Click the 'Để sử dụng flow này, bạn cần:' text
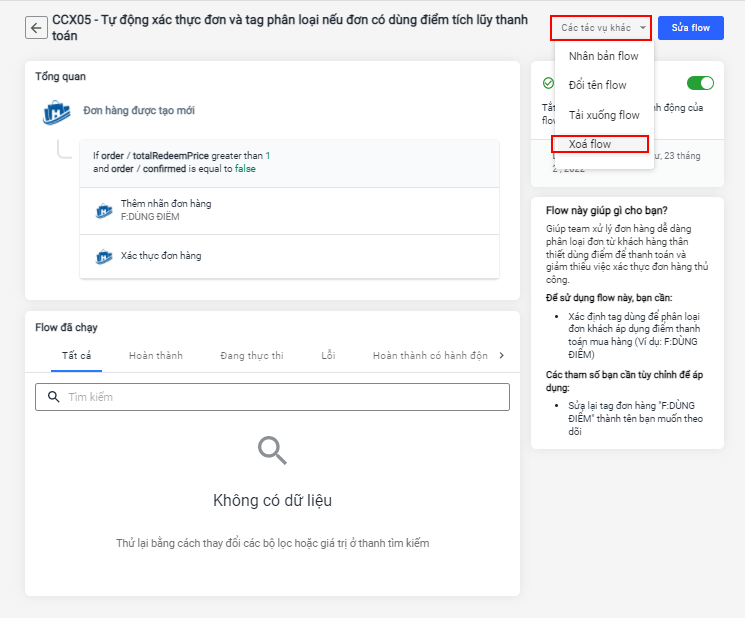 click(x=609, y=298)
